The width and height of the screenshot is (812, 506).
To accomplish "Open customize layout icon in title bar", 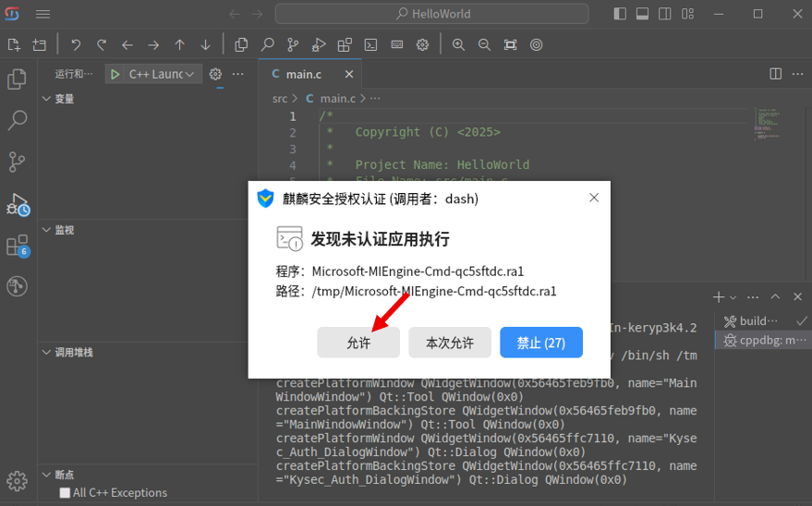I will pyautogui.click(x=687, y=14).
